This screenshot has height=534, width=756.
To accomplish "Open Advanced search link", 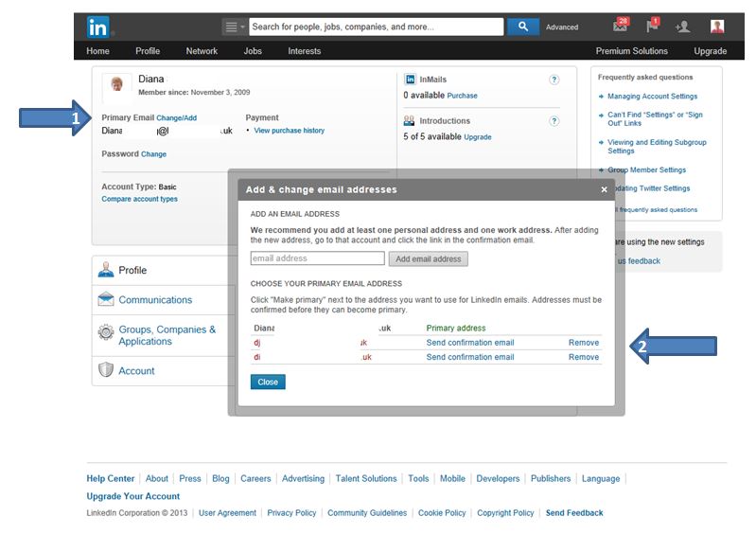I will (562, 27).
